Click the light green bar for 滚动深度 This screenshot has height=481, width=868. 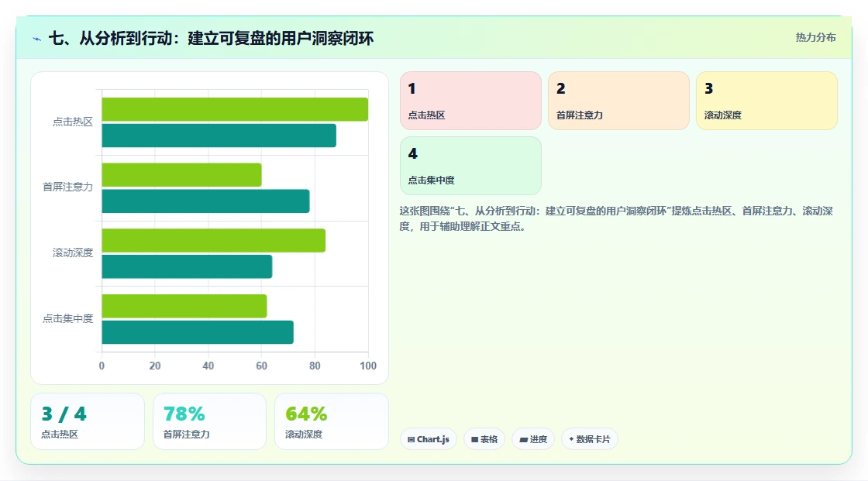[214, 240]
